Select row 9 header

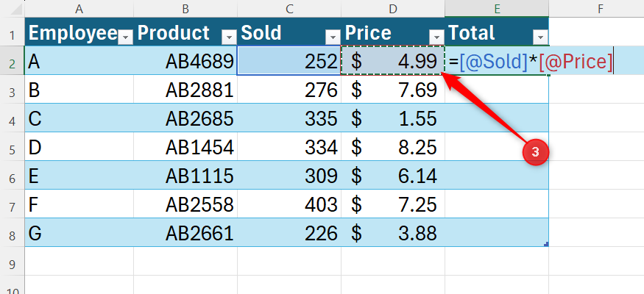tap(12, 261)
